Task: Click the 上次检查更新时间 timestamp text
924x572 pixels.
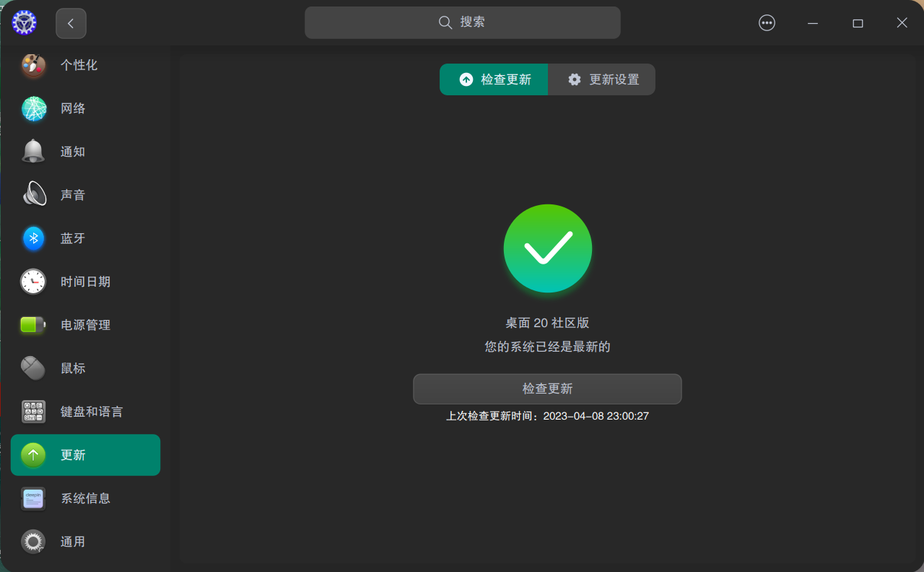Action: [x=547, y=416]
